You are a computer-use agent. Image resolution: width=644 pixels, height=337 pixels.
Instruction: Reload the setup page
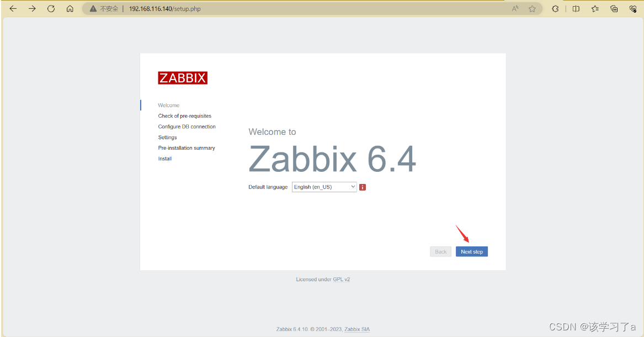(x=51, y=9)
